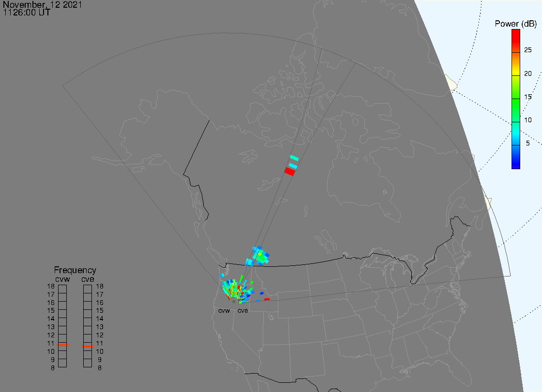Click the 18 label left of cvw bar
Screen dimensions: 542x392
point(51,286)
